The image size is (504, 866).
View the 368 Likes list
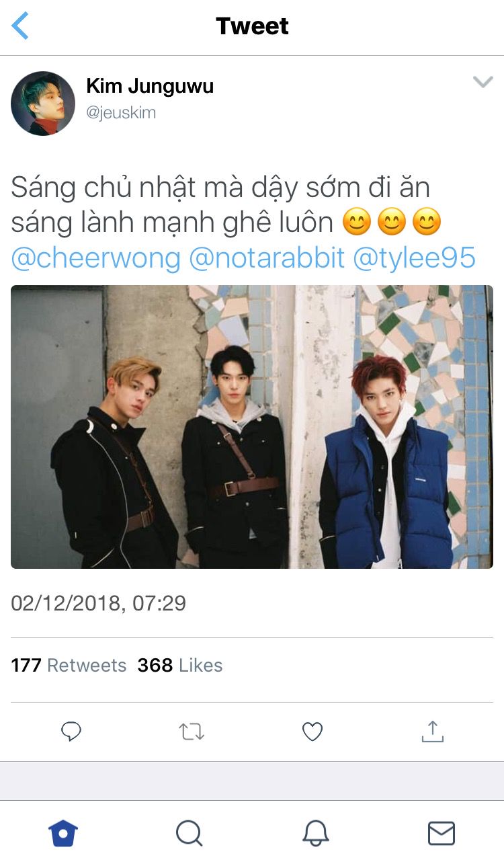coord(180,665)
